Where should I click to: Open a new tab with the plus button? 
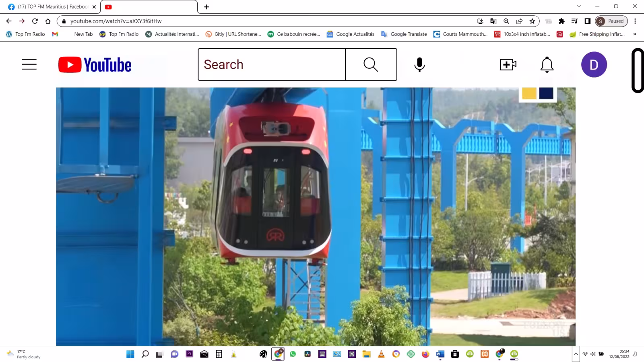pyautogui.click(x=206, y=7)
